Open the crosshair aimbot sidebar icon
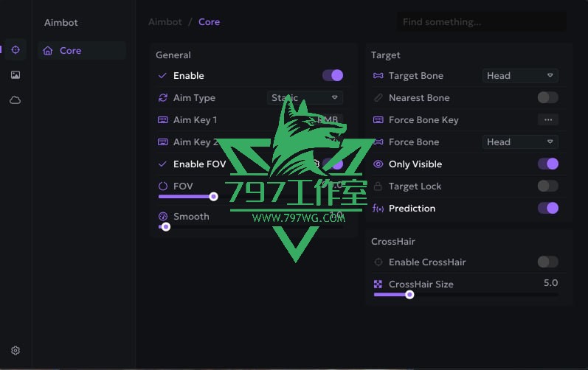 (x=15, y=50)
